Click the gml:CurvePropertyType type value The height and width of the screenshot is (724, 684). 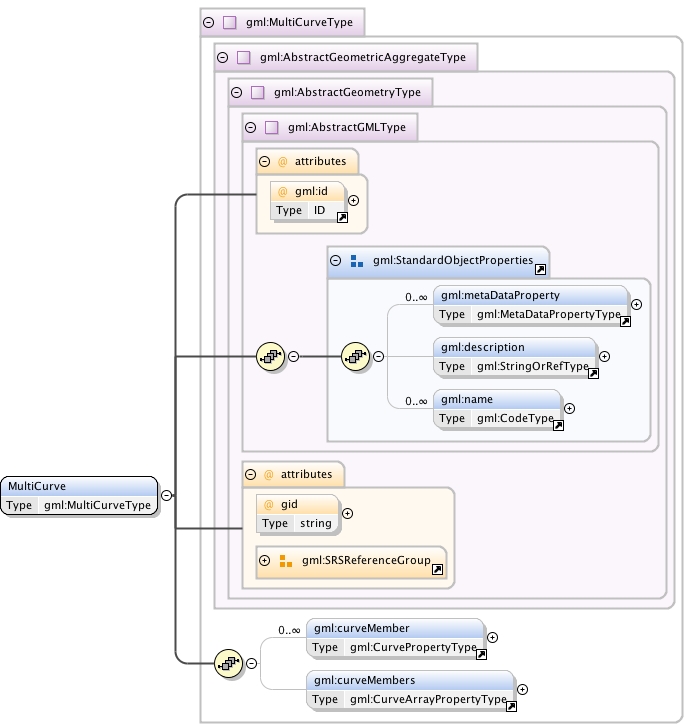[413, 647]
